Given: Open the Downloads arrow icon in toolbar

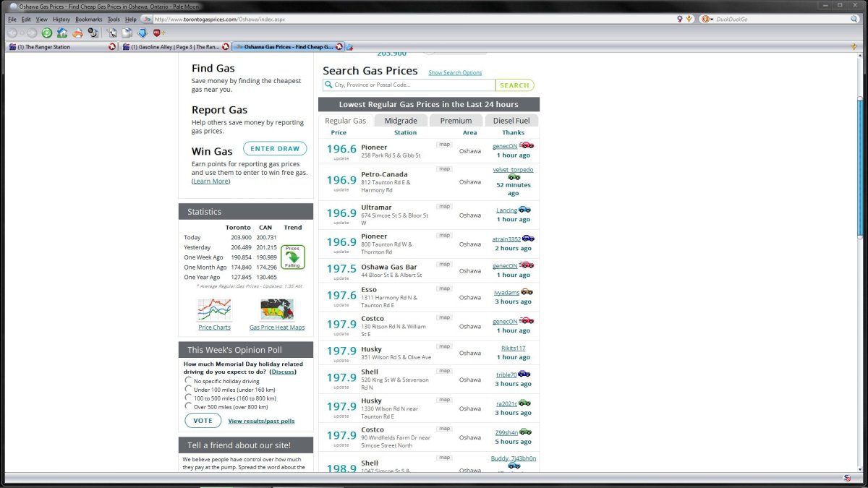Looking at the screenshot, I should pyautogui.click(x=142, y=33).
